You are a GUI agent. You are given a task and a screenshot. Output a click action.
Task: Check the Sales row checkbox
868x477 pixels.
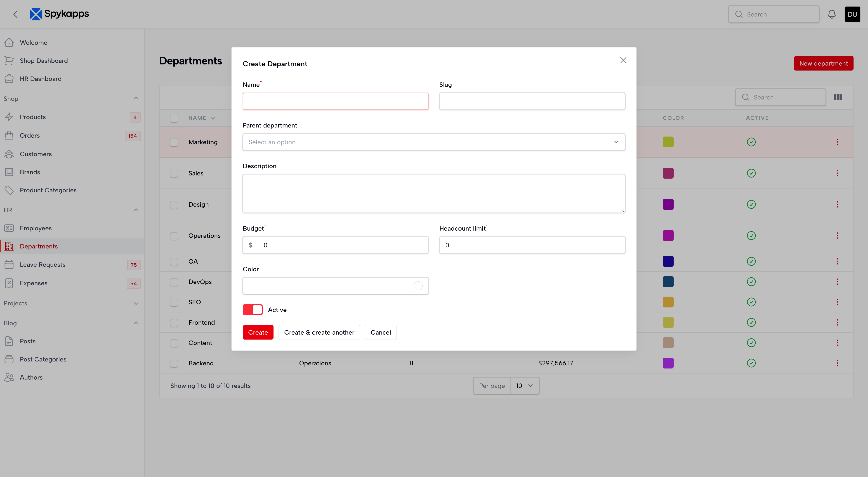(174, 174)
